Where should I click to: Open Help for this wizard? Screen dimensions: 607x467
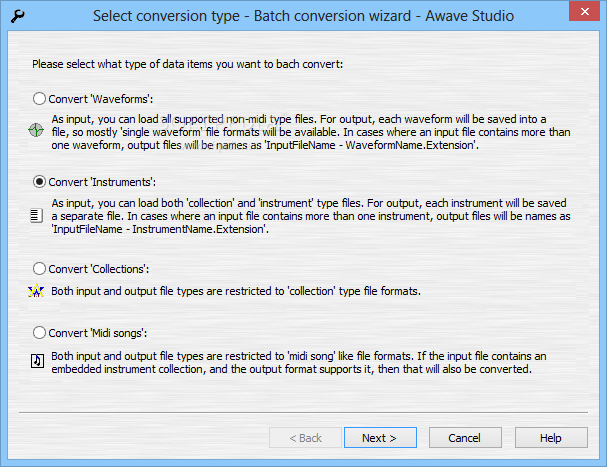[x=551, y=438]
